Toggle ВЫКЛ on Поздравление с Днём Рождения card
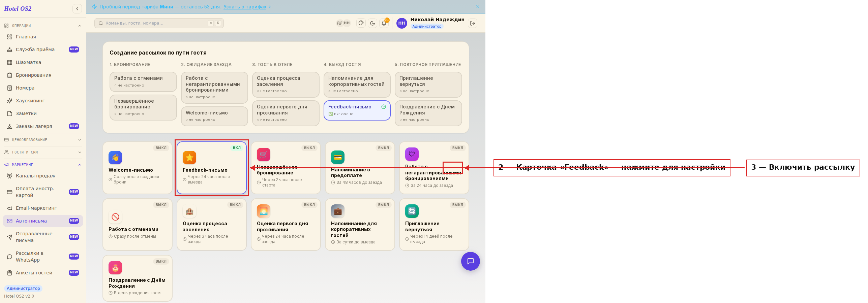The width and height of the screenshot is (868, 303). [x=161, y=261]
